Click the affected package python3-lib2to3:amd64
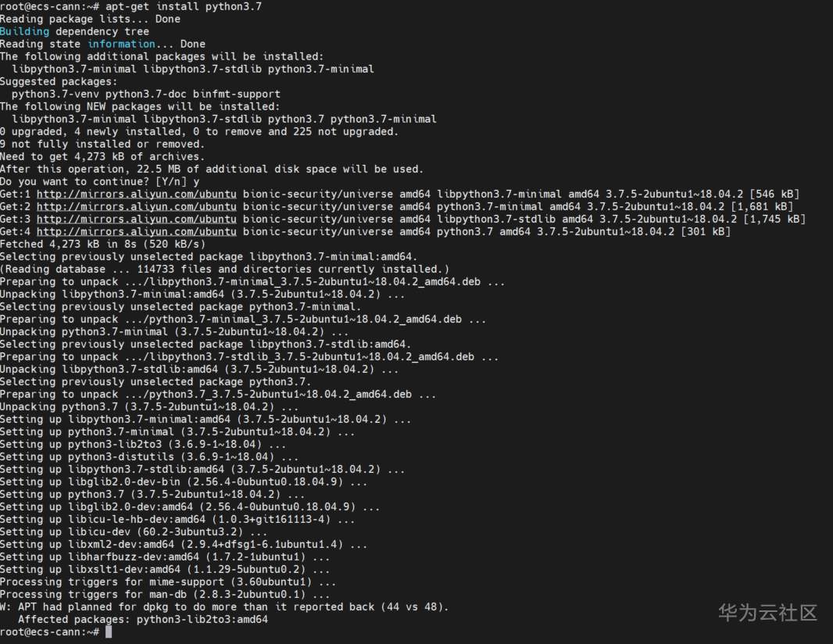Image resolution: width=833 pixels, height=644 pixels. 202,619
